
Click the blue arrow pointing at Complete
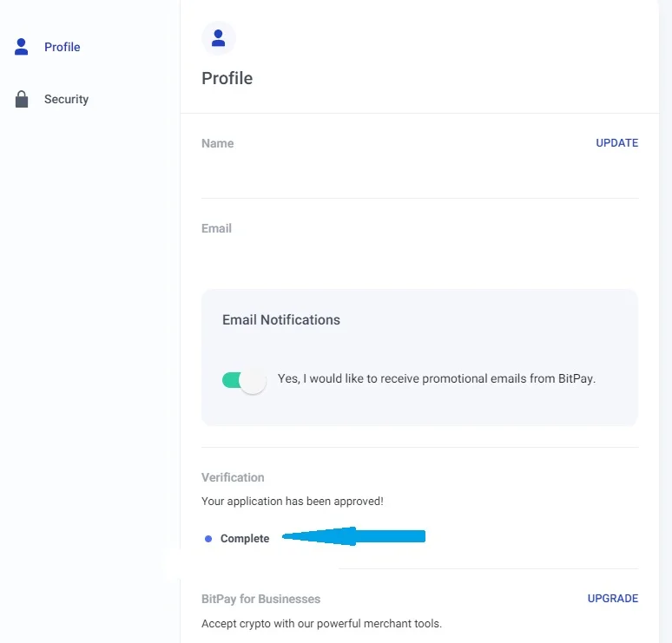(x=353, y=536)
